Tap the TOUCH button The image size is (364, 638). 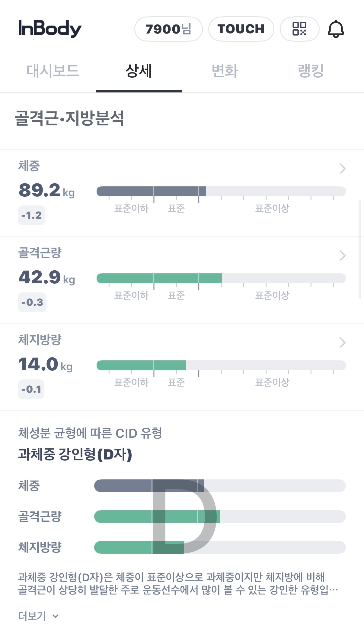pos(241,29)
